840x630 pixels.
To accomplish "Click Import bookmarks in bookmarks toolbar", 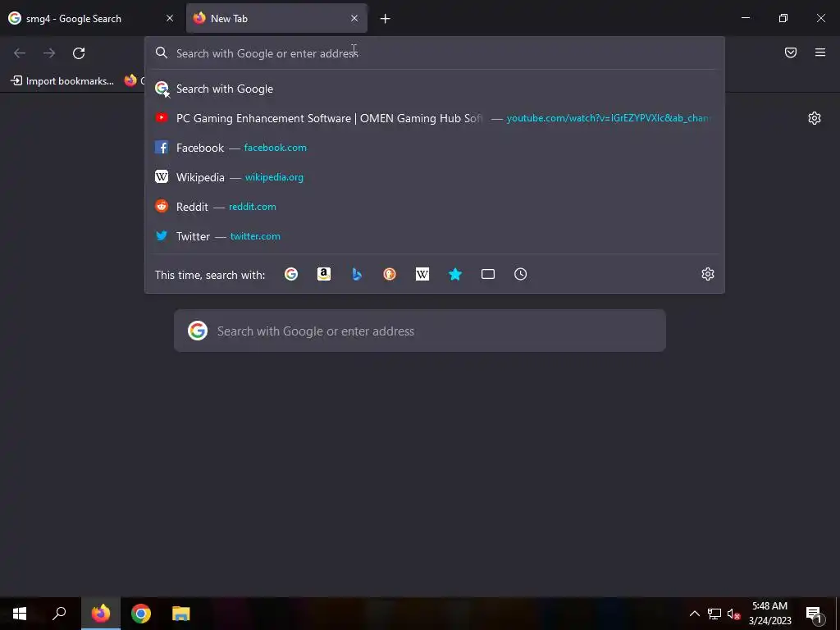I will [62, 81].
